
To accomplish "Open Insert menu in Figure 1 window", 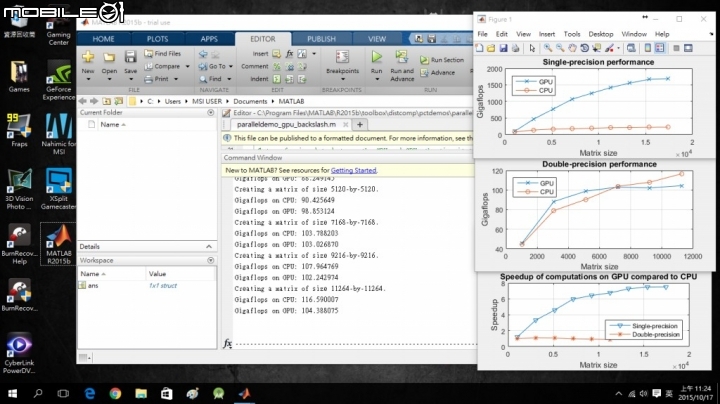I will click(x=546, y=34).
